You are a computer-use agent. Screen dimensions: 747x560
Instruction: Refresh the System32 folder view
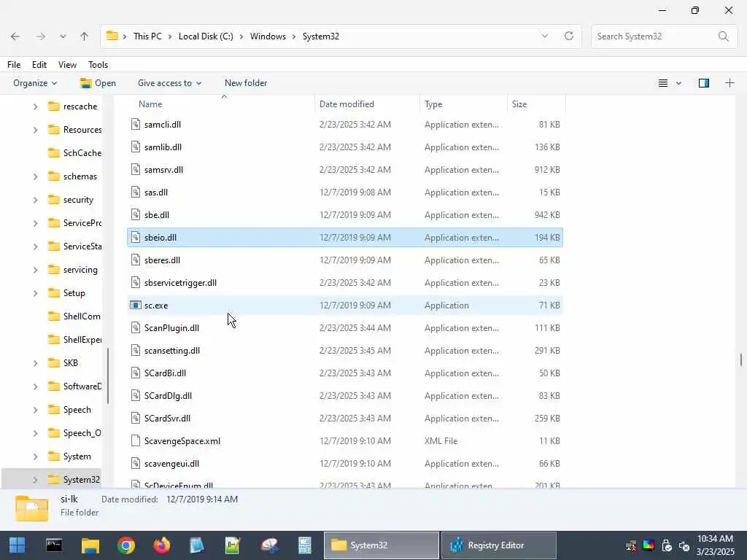[x=569, y=36]
